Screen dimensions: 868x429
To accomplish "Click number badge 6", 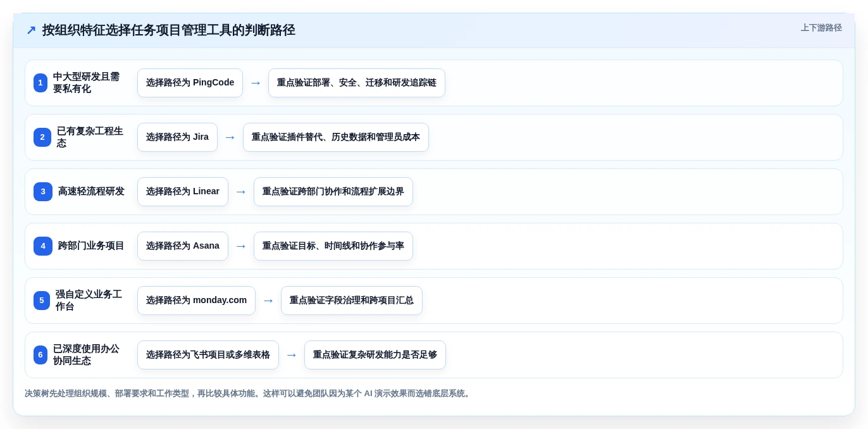I will (40, 355).
